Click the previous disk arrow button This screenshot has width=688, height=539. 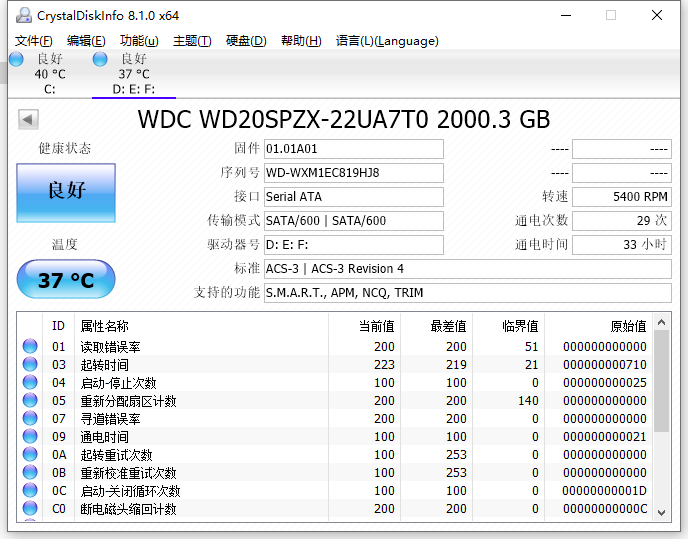28,120
